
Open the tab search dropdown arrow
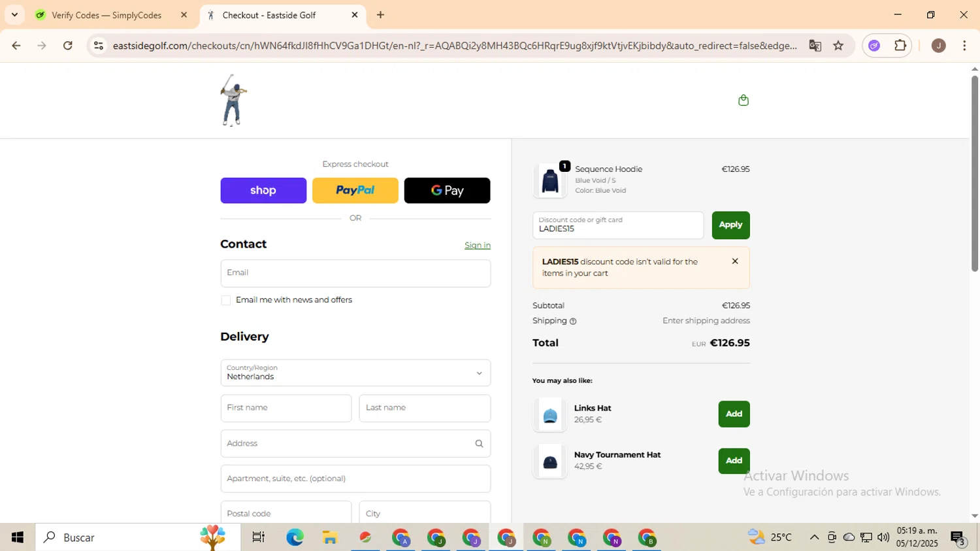pos(14,15)
